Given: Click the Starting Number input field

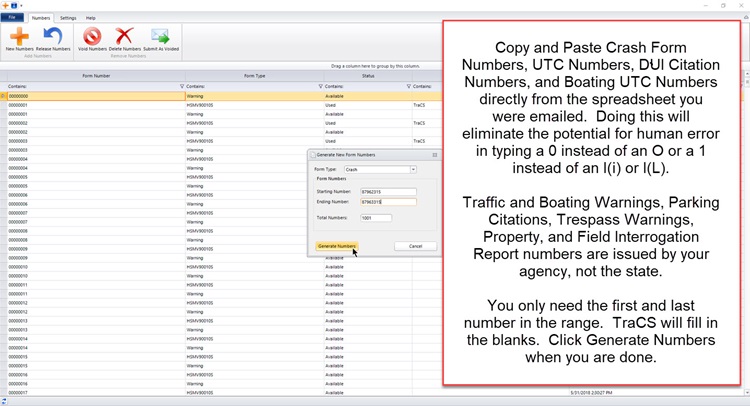Looking at the screenshot, I should [x=387, y=192].
